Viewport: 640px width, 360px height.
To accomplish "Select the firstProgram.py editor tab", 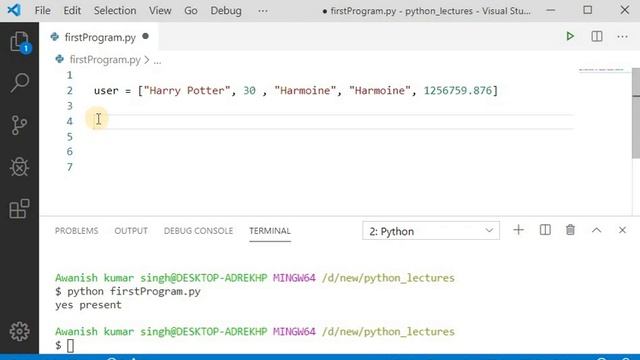I will point(99,37).
